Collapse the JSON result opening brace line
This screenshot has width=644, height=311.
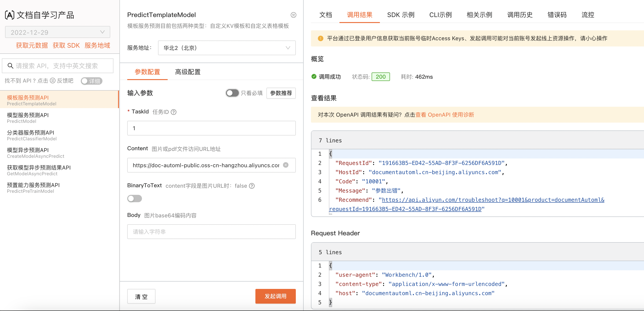coord(330,154)
